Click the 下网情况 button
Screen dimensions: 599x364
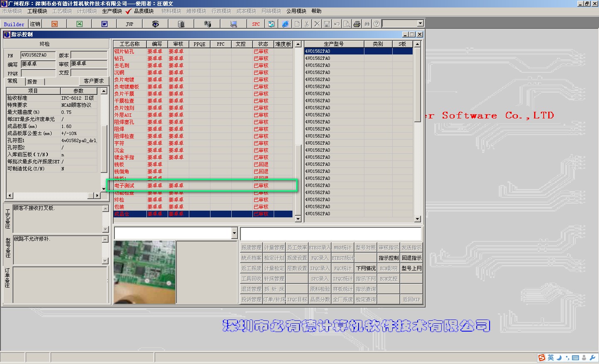(366, 268)
